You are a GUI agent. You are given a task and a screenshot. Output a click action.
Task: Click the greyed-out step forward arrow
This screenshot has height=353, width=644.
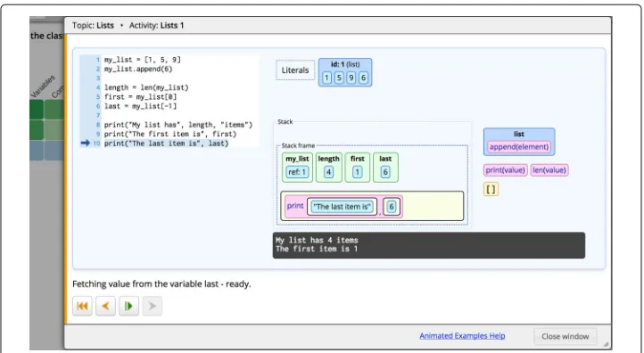coord(152,306)
